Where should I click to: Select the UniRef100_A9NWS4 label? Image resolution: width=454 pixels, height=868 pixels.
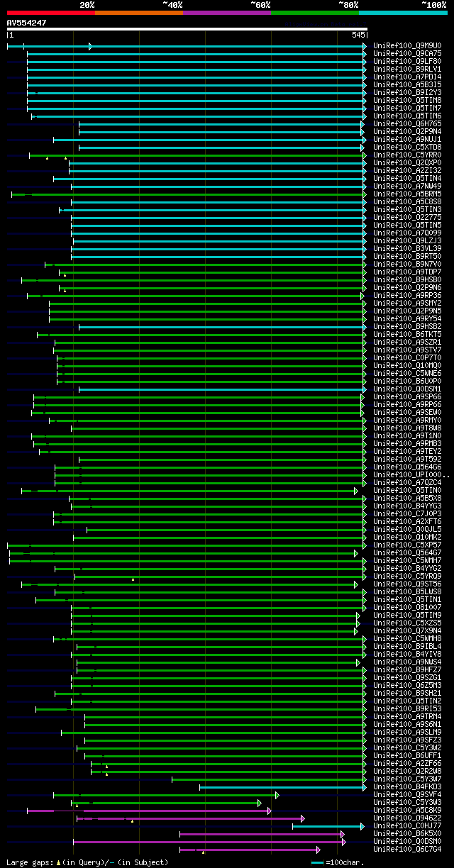pos(407,662)
